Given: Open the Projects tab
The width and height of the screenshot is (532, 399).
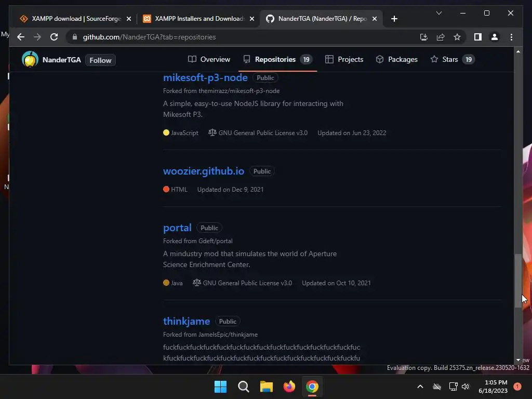Looking at the screenshot, I should click(344, 59).
